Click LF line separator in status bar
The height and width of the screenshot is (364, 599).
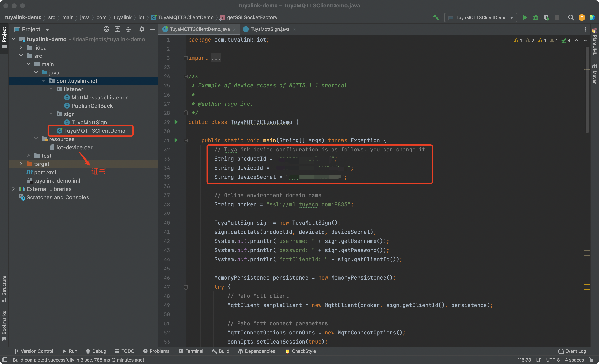click(538, 360)
